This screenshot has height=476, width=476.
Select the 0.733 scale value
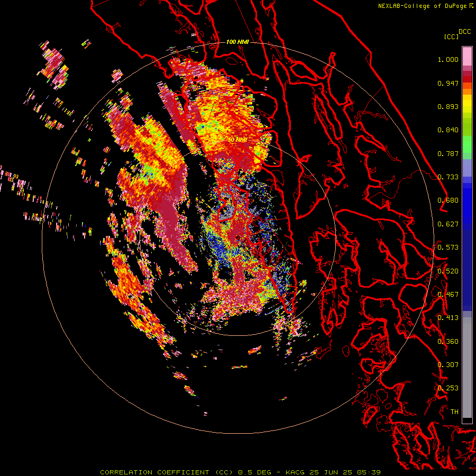(448, 177)
